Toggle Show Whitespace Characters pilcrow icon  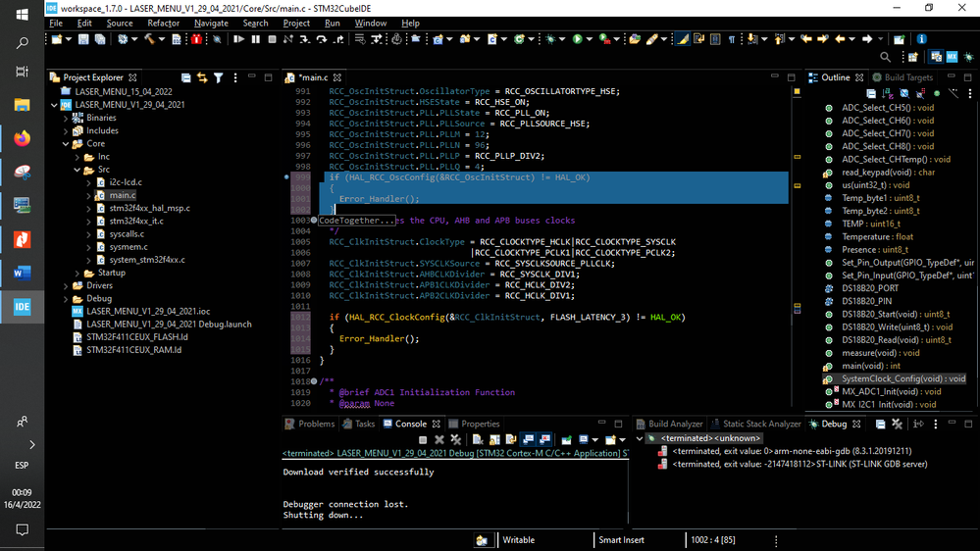tap(731, 39)
